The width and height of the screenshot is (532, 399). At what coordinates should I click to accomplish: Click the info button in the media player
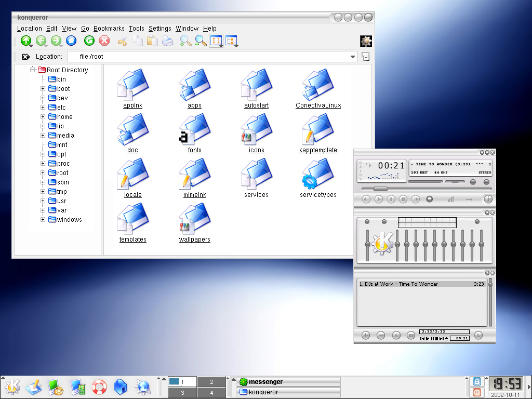click(488, 199)
